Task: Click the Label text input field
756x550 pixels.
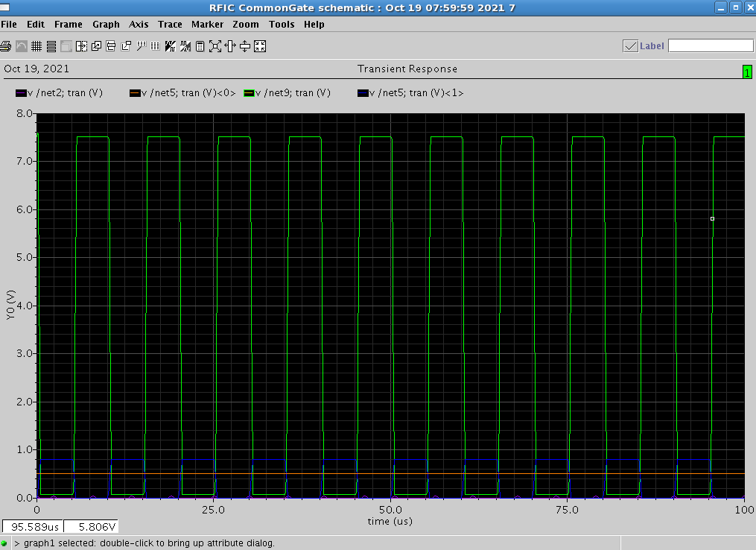Action: coord(711,46)
